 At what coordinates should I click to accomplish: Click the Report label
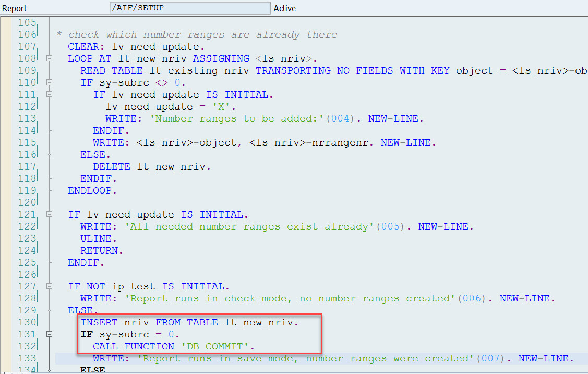(x=14, y=8)
